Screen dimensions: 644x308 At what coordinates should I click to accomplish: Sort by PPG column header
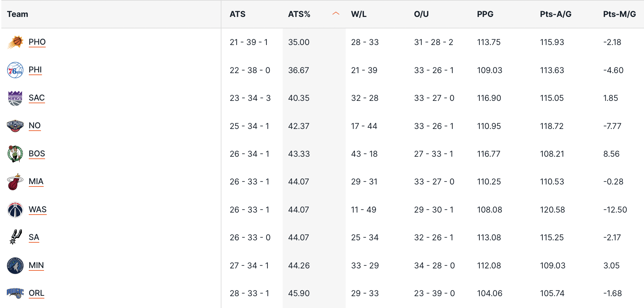click(x=485, y=14)
